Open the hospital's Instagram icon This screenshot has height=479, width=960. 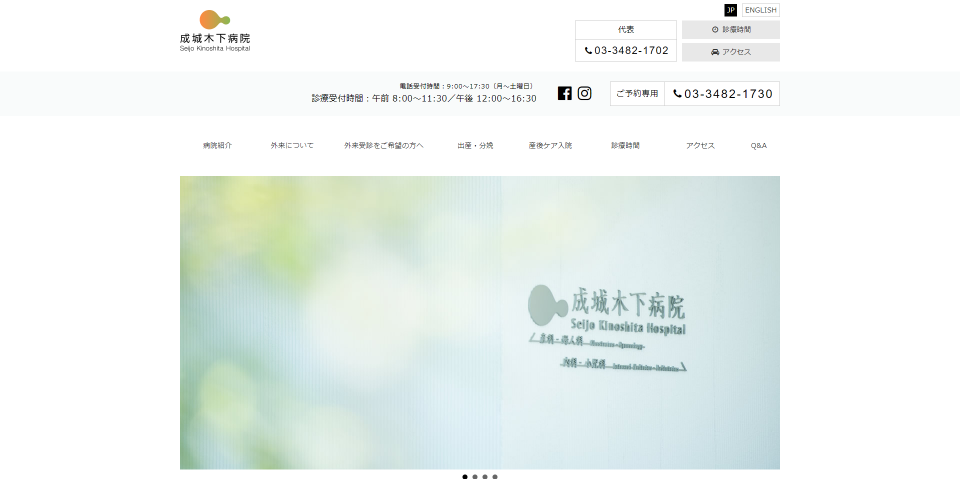click(585, 93)
